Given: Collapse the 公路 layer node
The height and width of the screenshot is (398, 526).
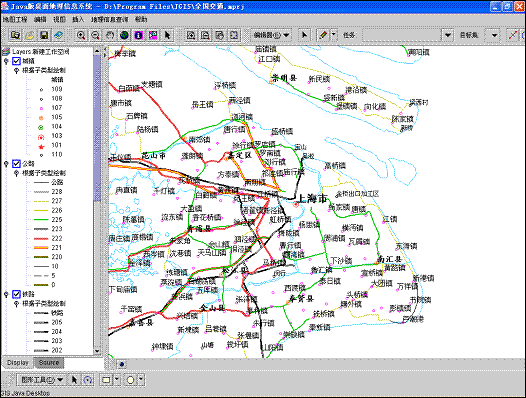Looking at the screenshot, I should coord(6,164).
